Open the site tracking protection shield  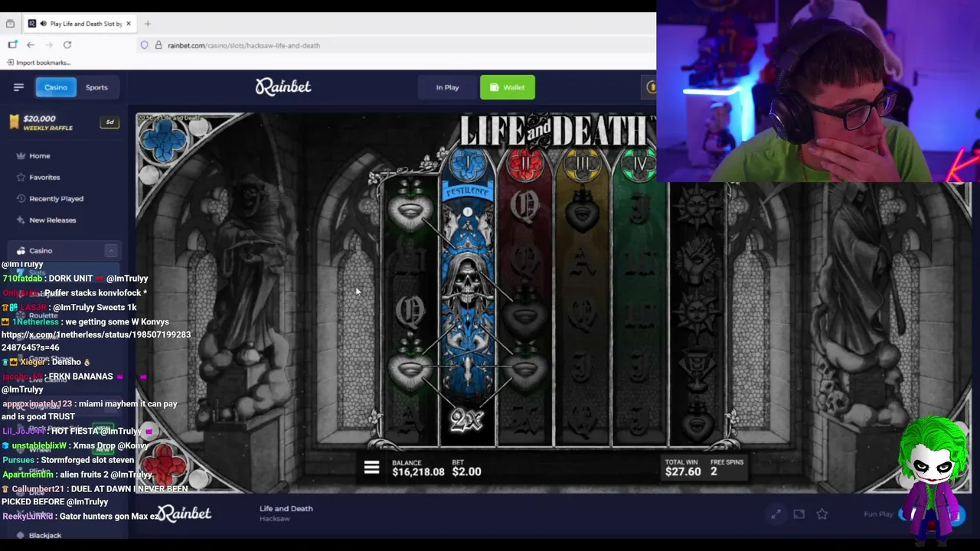point(144,45)
